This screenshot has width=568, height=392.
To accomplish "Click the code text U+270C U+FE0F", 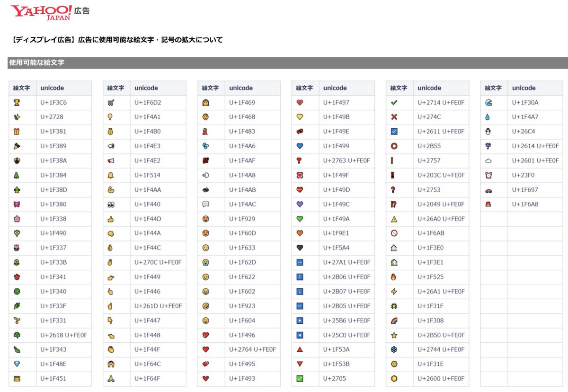I will click(158, 263).
